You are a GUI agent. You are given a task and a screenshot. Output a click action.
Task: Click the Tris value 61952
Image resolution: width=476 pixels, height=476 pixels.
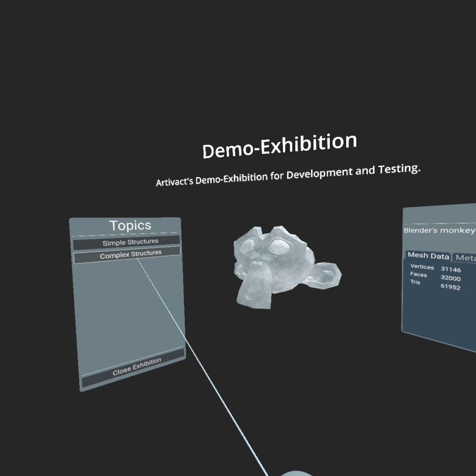451,287
